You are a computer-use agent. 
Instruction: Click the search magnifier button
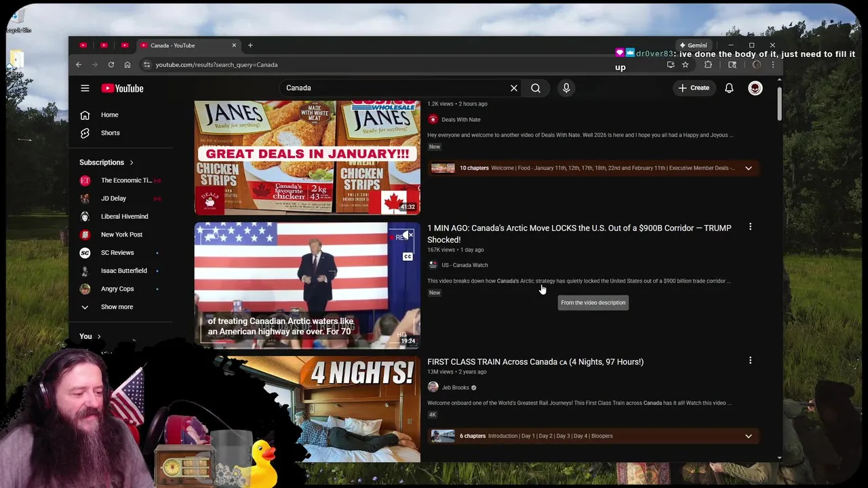coord(536,88)
